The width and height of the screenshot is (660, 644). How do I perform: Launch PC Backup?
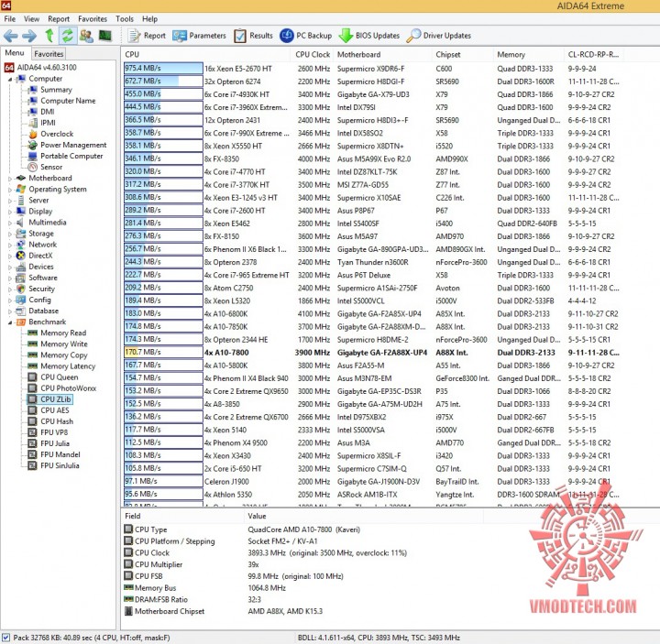305,36
